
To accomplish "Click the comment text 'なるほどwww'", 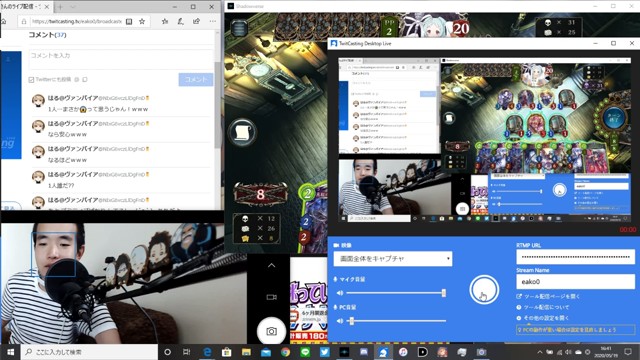I will pos(67,160).
